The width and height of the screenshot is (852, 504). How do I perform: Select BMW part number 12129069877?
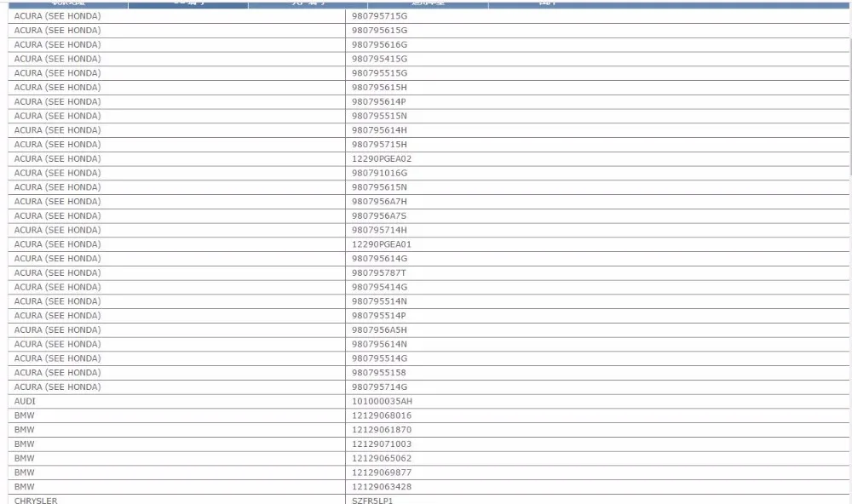click(382, 472)
